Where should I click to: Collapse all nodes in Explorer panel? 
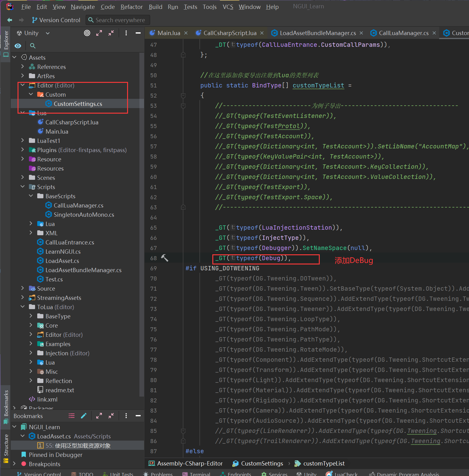(x=111, y=33)
